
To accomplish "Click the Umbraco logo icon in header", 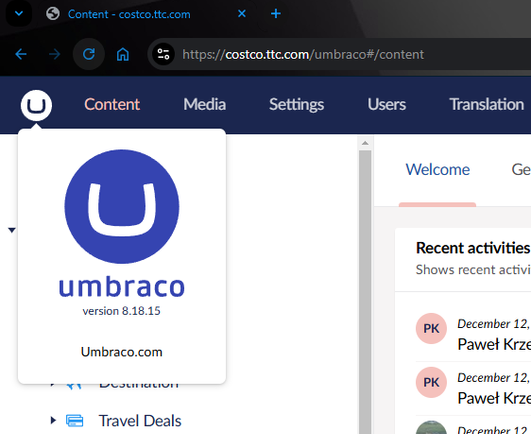I will click(x=36, y=105).
